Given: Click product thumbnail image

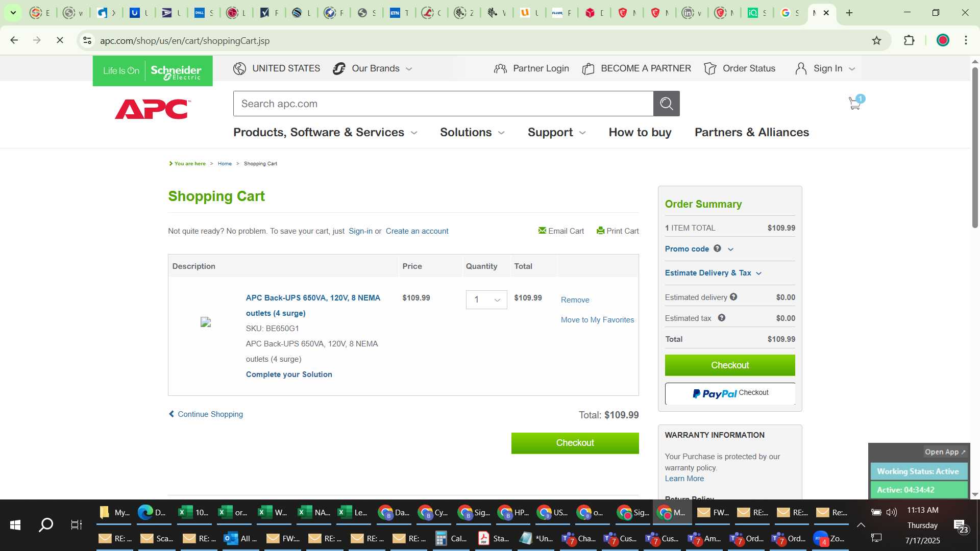Looking at the screenshot, I should tap(206, 322).
